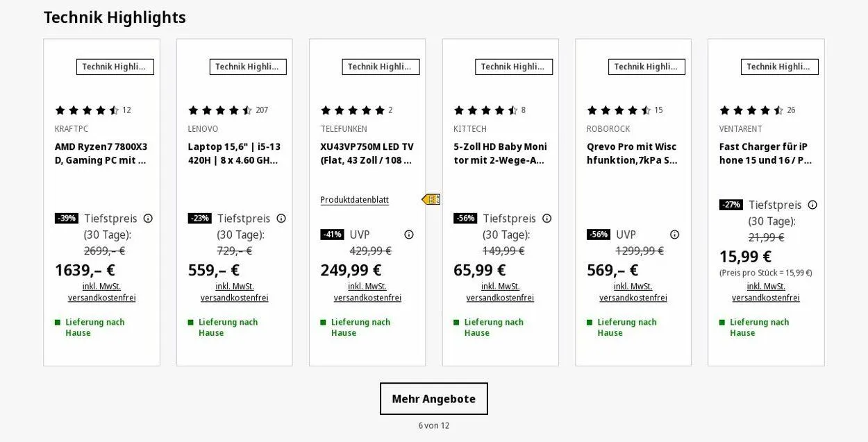Open price info icon for Lenovo laptop
This screenshot has width=868, height=442.
(x=281, y=219)
